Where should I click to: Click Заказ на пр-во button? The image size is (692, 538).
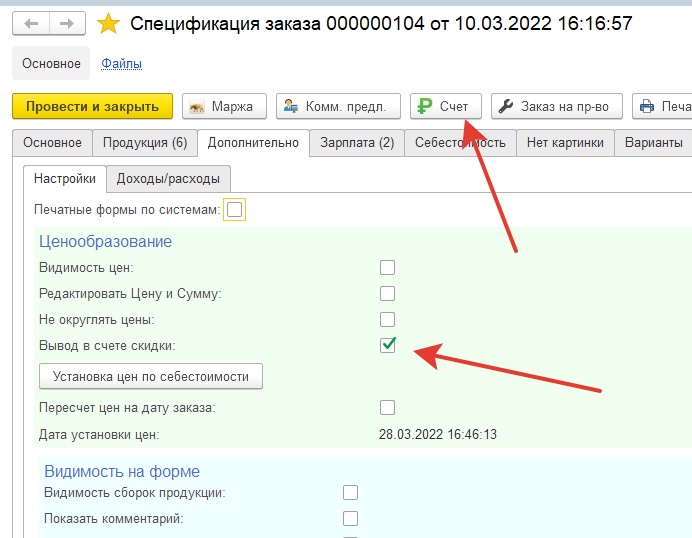pos(557,106)
